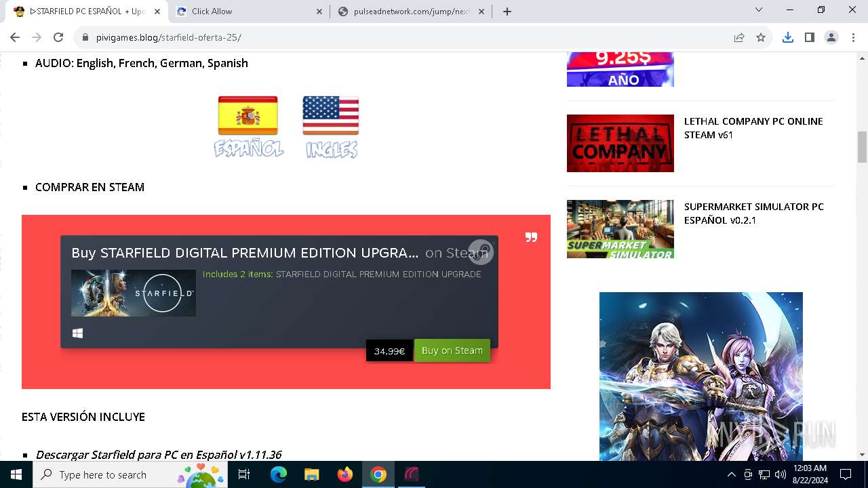Click the Steam logo in widget

coord(481,251)
